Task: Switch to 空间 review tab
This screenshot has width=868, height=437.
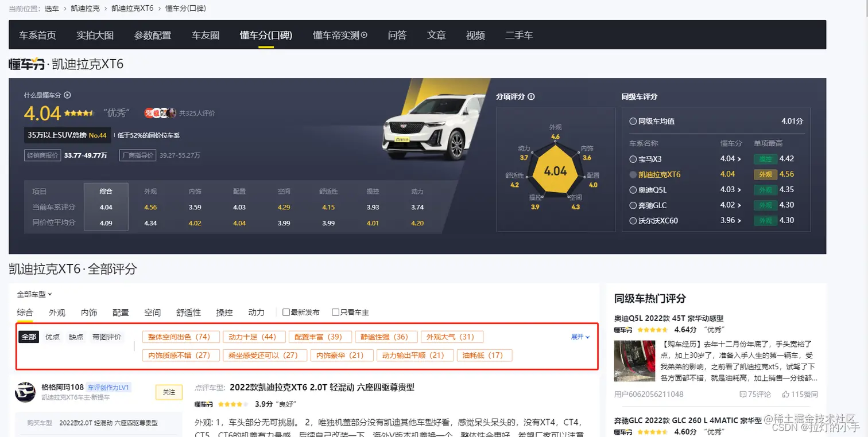Action: [153, 313]
